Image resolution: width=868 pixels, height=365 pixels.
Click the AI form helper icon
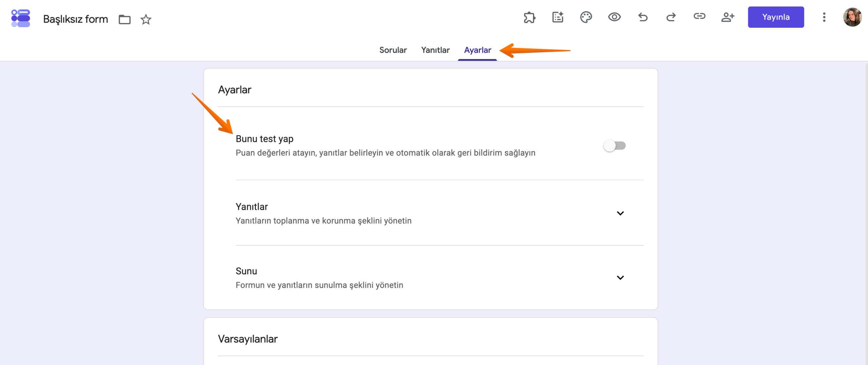[558, 17]
